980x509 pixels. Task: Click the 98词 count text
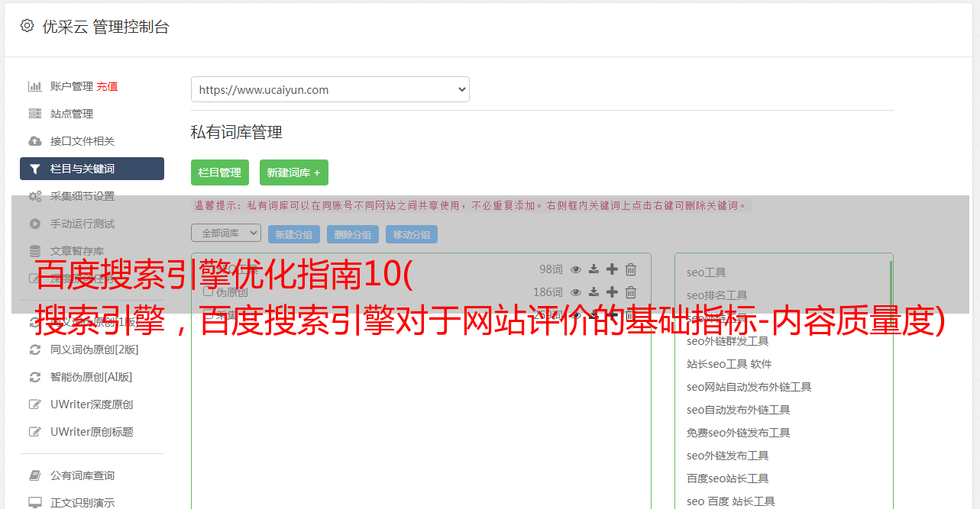551,269
